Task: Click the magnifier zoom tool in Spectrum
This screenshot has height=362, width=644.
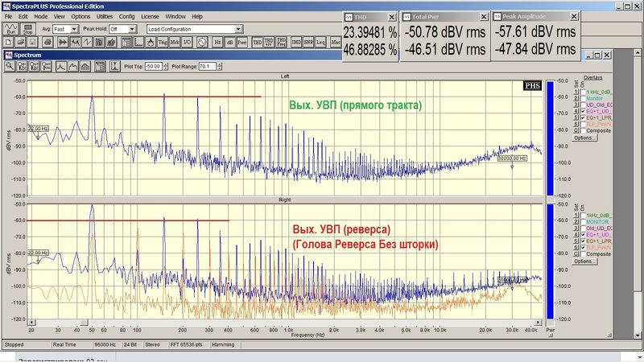Action: point(10,67)
